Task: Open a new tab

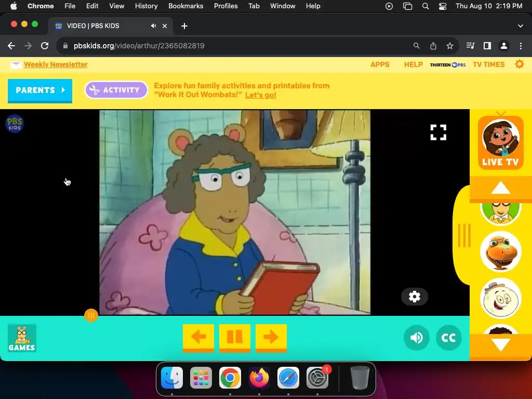Action: pos(184,26)
